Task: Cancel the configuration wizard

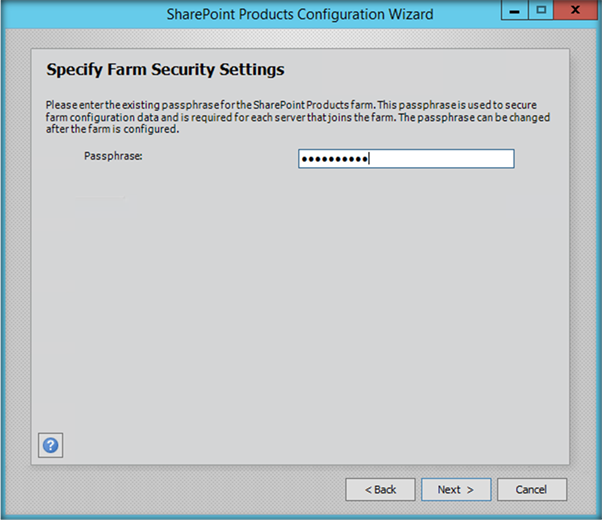Action: click(x=532, y=490)
